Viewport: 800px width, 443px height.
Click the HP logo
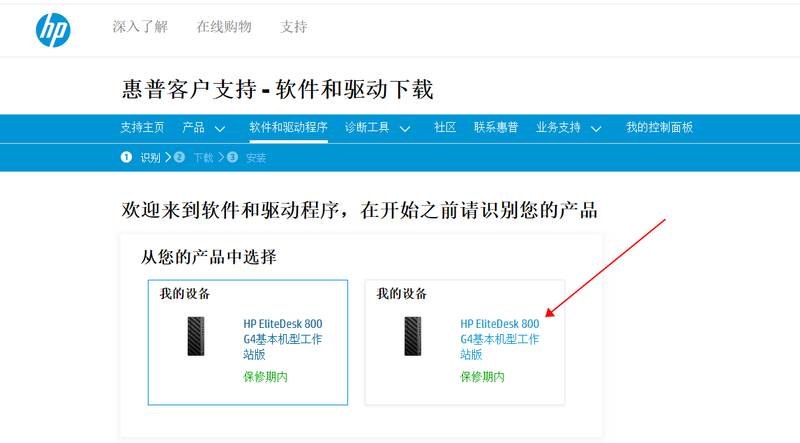click(x=53, y=31)
